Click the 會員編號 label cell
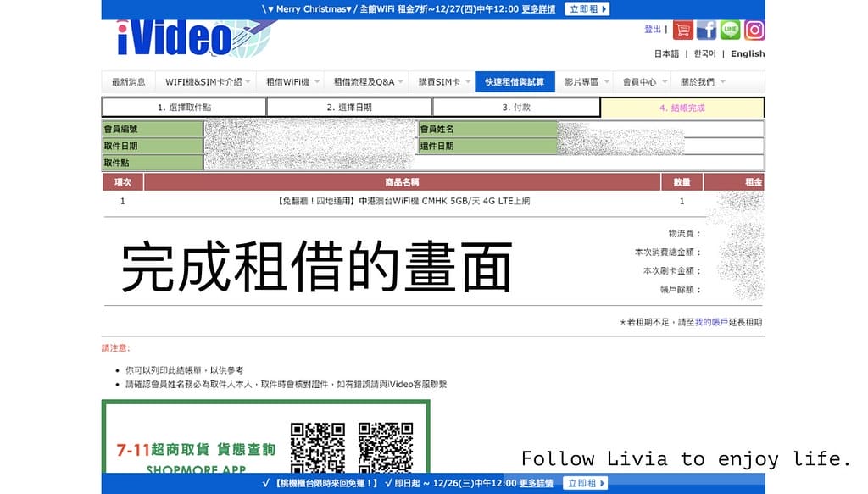The height and width of the screenshot is (494, 868). click(153, 129)
